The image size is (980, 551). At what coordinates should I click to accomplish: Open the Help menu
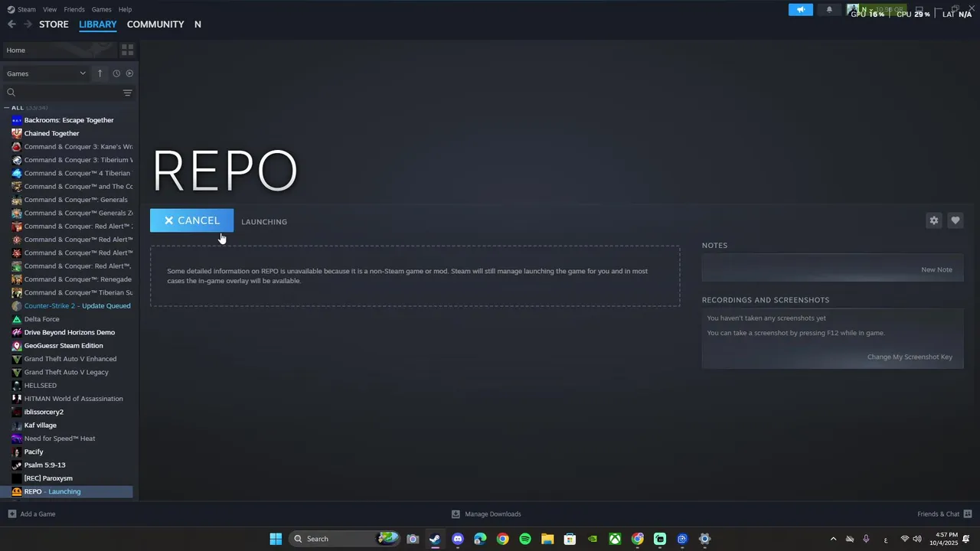125,9
